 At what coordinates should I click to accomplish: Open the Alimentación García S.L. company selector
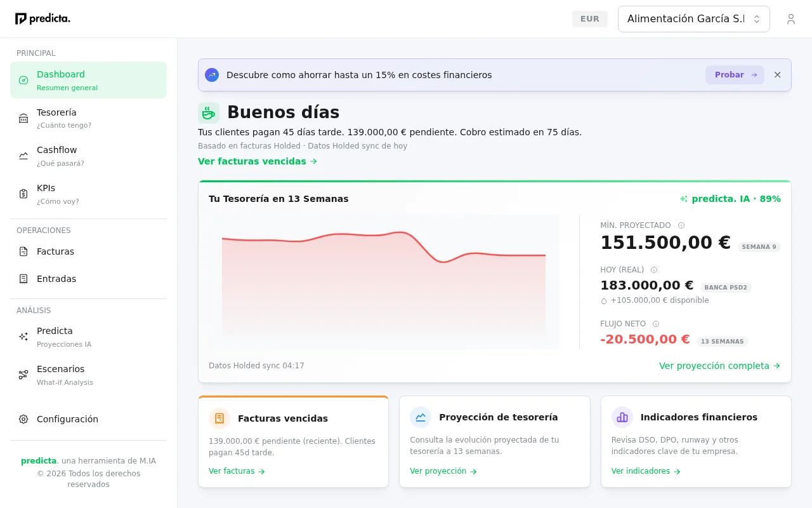(693, 19)
